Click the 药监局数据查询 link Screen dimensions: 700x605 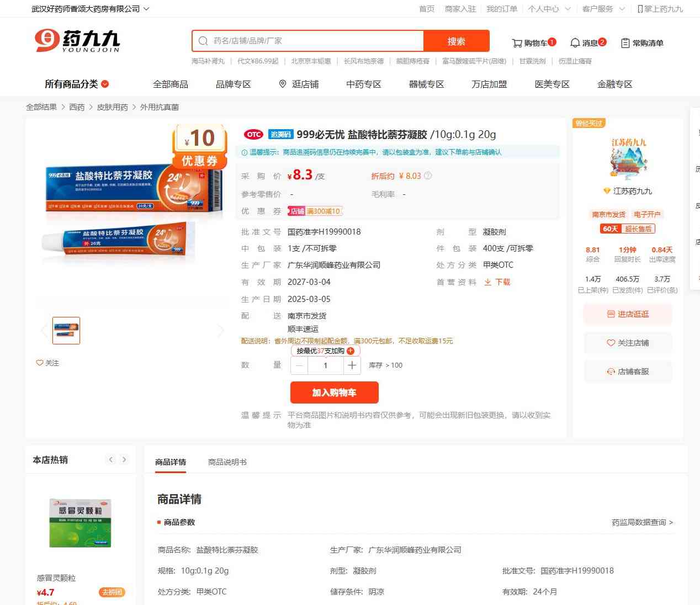click(x=642, y=522)
